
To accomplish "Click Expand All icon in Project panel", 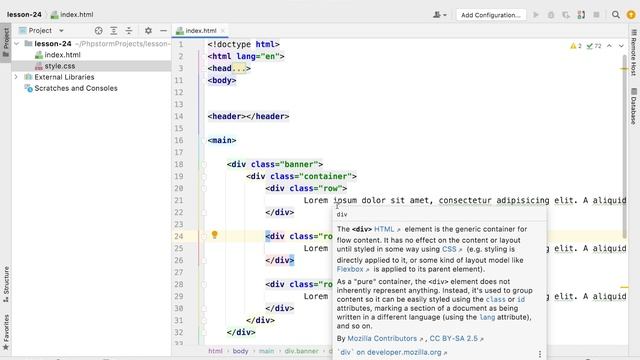I will pyautogui.click(x=113, y=31).
